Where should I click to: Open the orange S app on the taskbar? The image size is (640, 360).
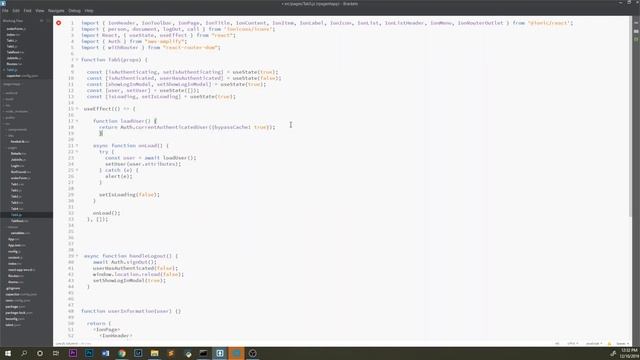(x=171, y=353)
